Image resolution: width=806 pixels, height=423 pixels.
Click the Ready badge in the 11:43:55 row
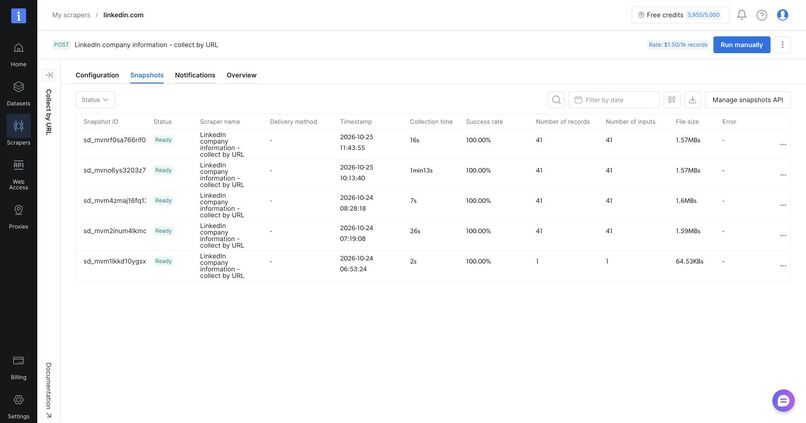(x=163, y=140)
